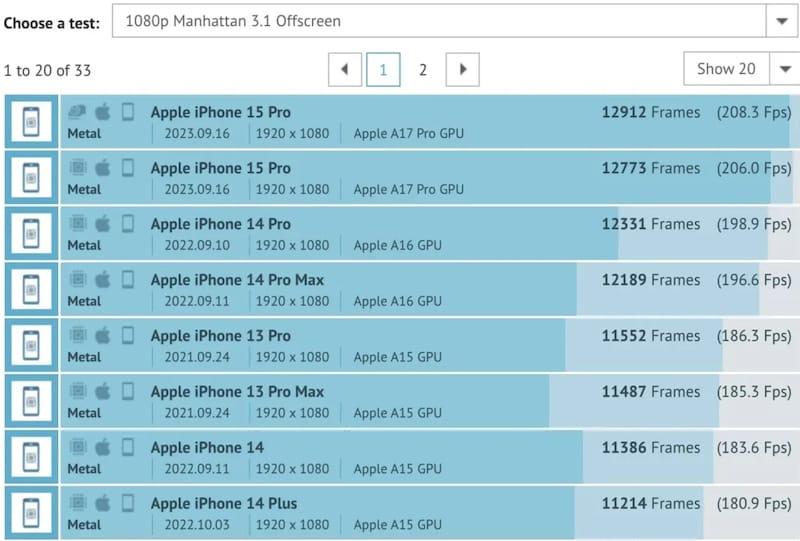This screenshot has width=800, height=541.
Task: Click the Apple logo icon in 12773 Frames row
Action: [x=103, y=167]
